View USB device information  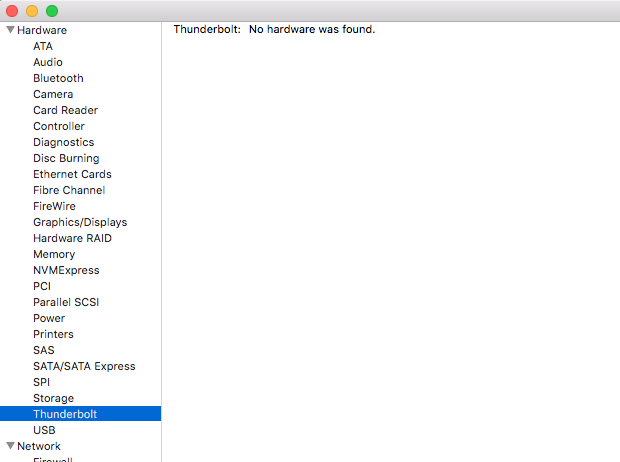point(44,430)
